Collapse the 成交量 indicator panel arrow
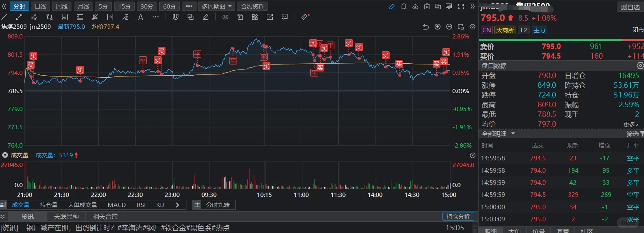Screen dimensions: 644x233 5,155
